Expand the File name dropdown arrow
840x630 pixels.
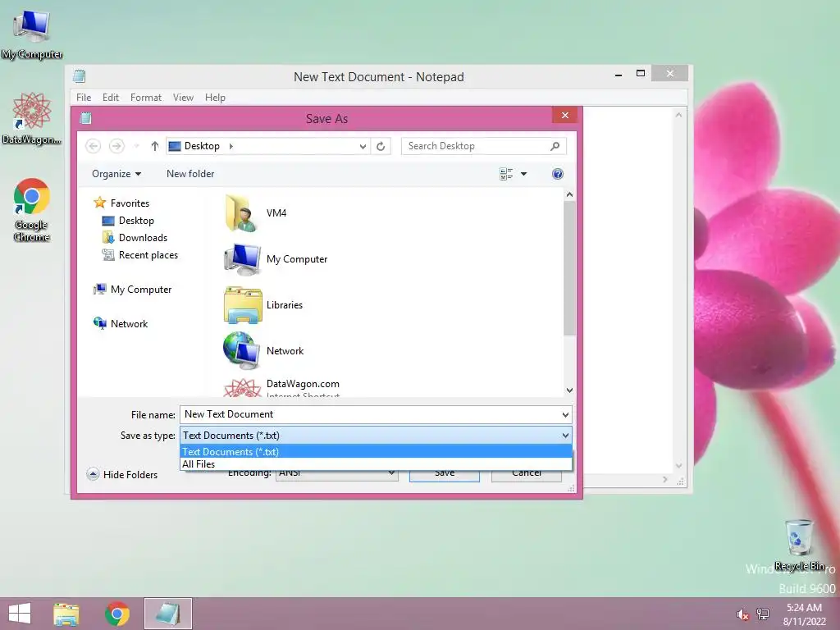click(565, 414)
